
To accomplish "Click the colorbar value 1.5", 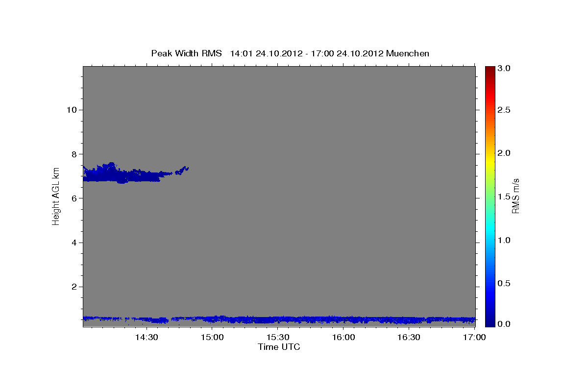I will tap(505, 196).
